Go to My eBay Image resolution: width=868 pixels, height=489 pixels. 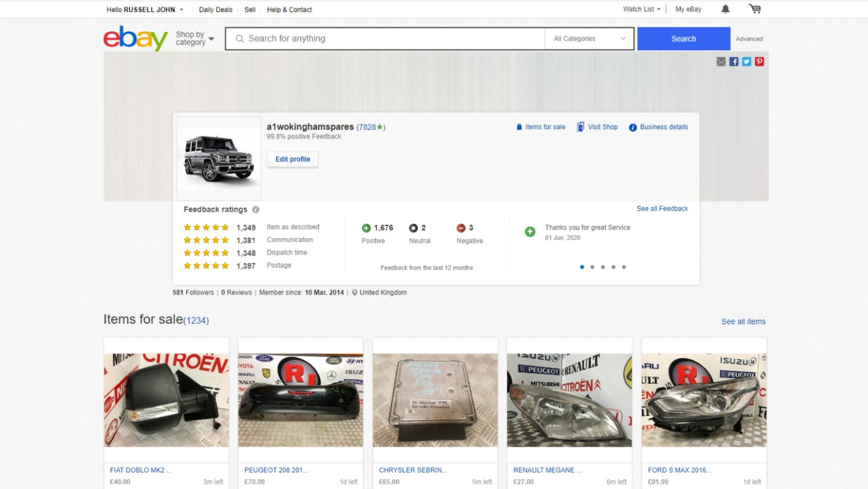tap(688, 9)
